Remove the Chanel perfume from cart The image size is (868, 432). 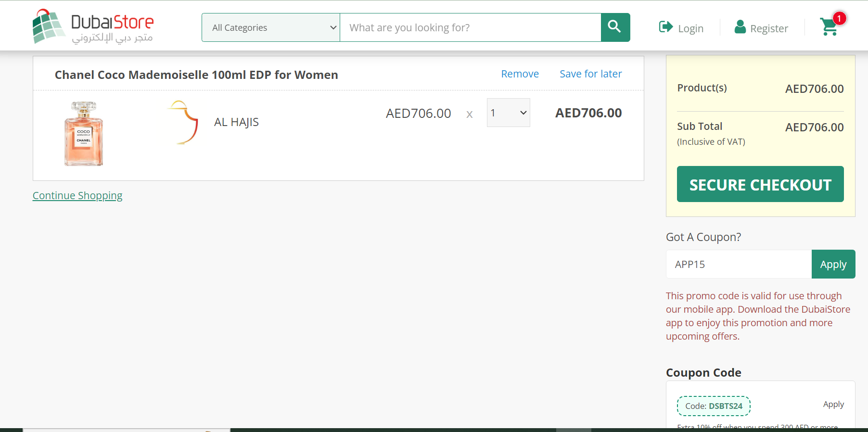coord(520,74)
